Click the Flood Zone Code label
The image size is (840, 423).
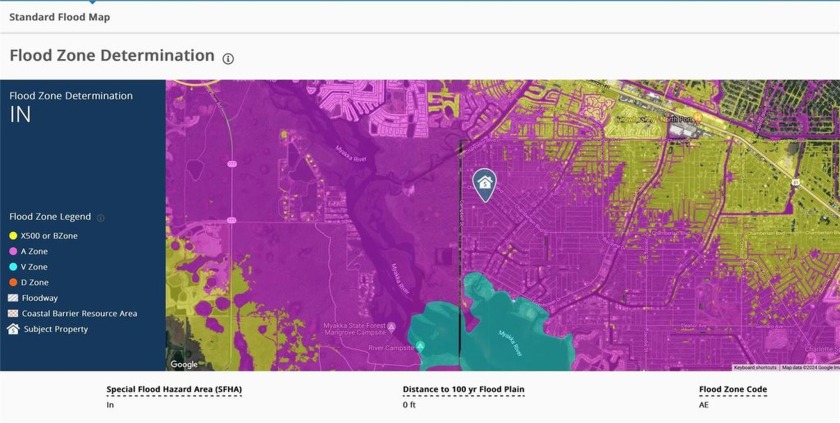[x=733, y=389]
